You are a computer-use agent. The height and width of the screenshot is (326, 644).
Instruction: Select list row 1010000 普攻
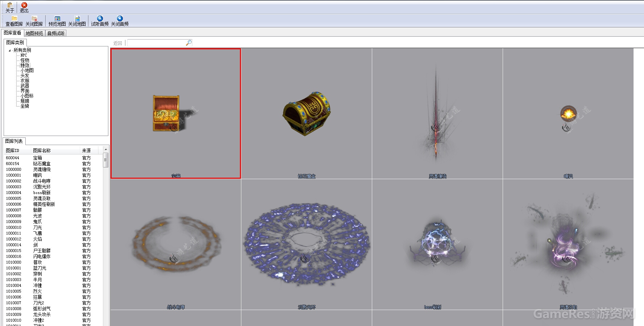coord(53,262)
